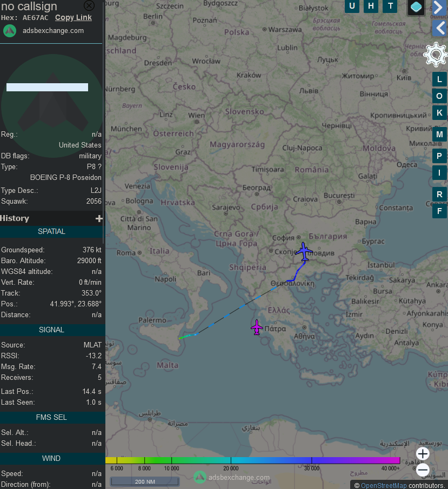This screenshot has height=489, width=448.
Task: Zoom out the map with minus button
Action: (423, 470)
